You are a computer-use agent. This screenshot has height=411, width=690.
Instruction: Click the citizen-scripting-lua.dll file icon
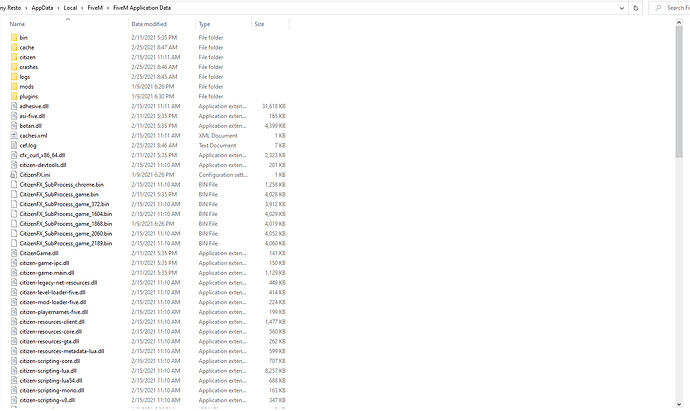point(14,371)
